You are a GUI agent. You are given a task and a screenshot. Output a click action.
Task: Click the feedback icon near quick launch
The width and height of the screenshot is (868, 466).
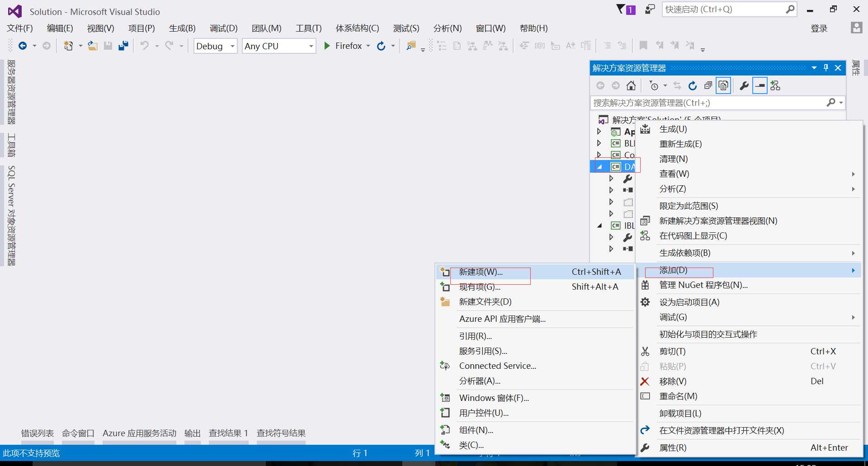click(x=650, y=9)
